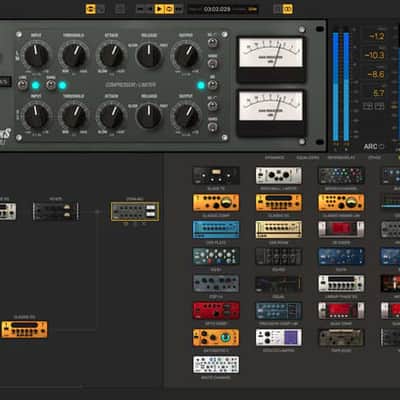Select the White Channel module thumbnail
This screenshot has height=400, width=400.
coord(216,365)
